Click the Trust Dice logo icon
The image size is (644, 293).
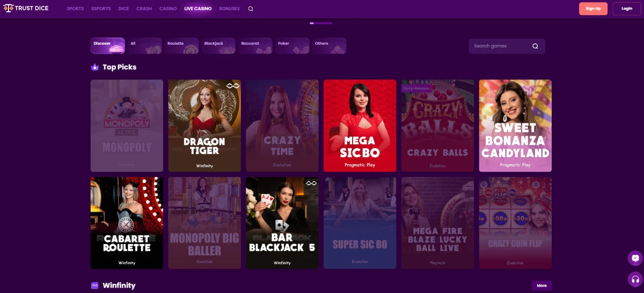[x=9, y=9]
